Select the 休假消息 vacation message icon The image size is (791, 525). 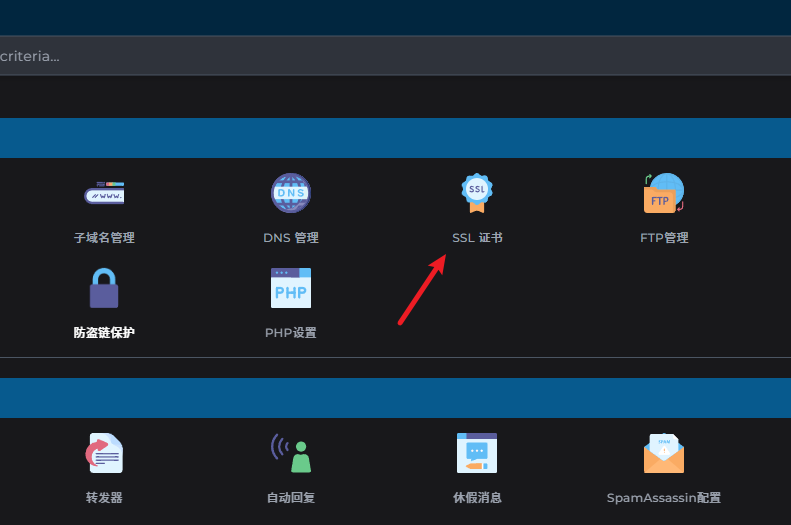pos(477,453)
